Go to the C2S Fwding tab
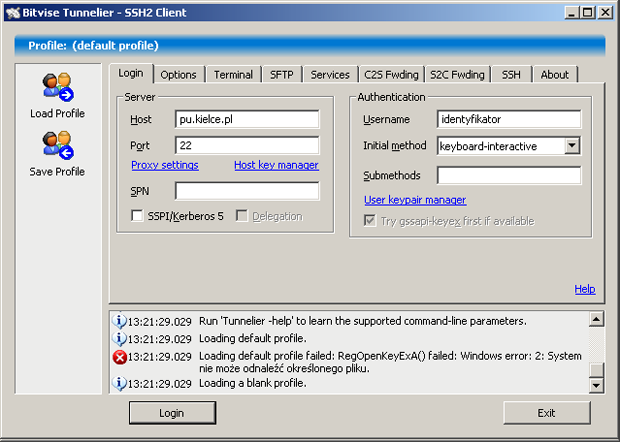Image resolution: width=620 pixels, height=442 pixels. click(x=390, y=75)
